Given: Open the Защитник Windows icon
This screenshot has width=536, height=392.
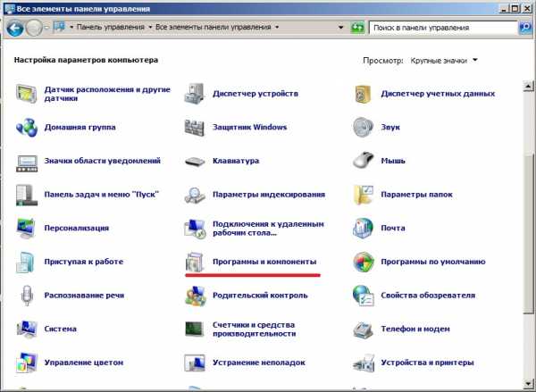Looking at the screenshot, I should click(195, 127).
